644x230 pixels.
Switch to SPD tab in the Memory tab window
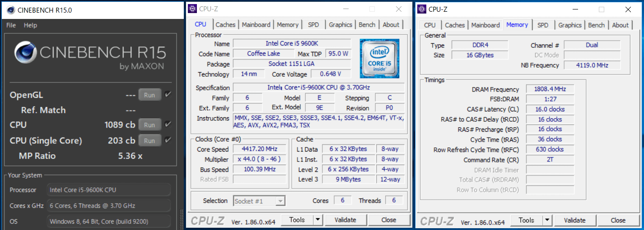pyautogui.click(x=543, y=25)
